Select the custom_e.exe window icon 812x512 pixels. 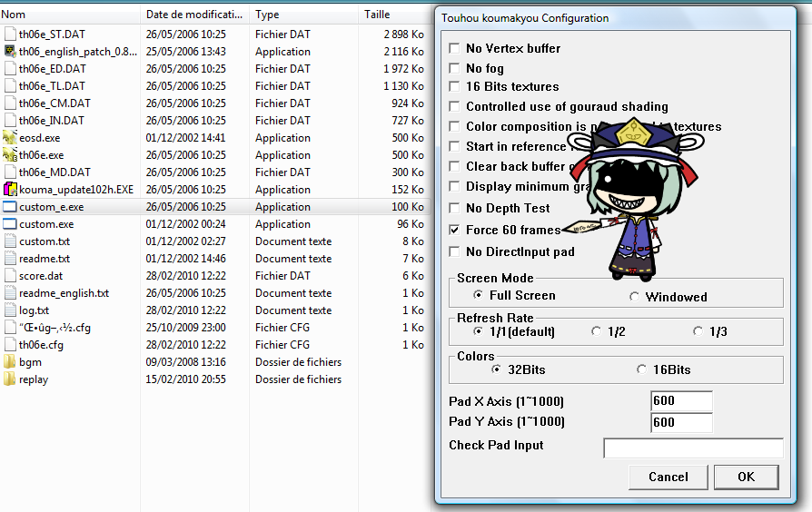10,207
